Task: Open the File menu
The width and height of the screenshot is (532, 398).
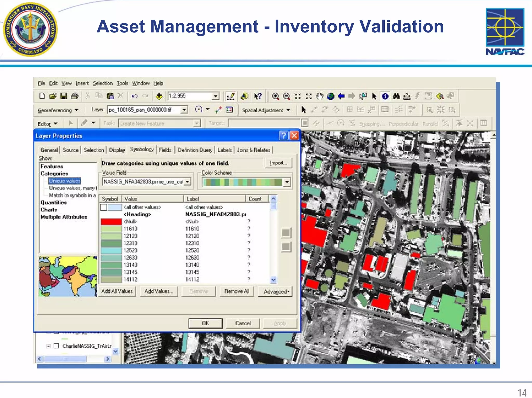Action: (x=41, y=83)
